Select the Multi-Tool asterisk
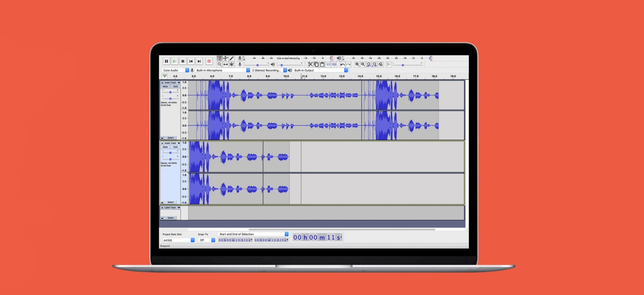The image size is (644, 295). point(232,64)
